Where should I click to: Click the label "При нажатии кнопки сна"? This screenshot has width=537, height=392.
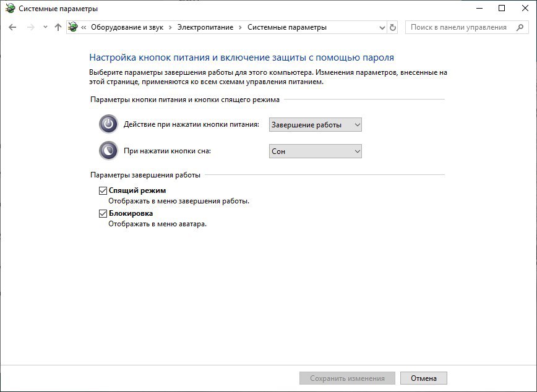point(167,151)
